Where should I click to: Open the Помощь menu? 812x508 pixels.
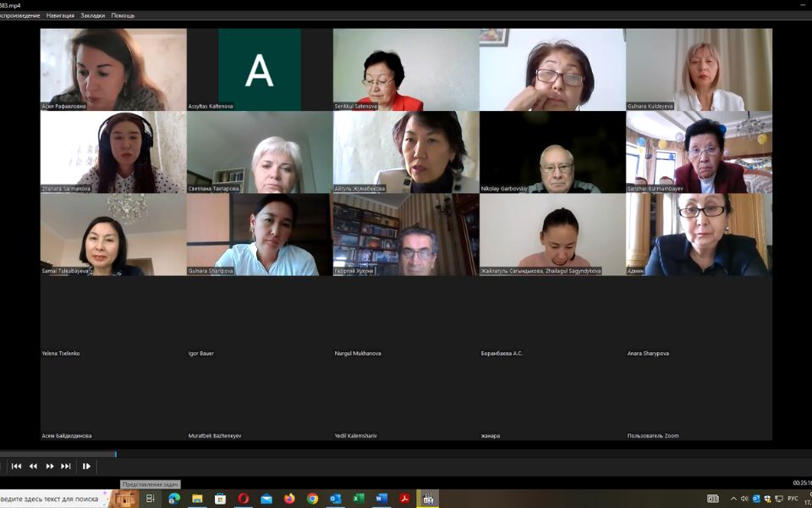tap(123, 15)
